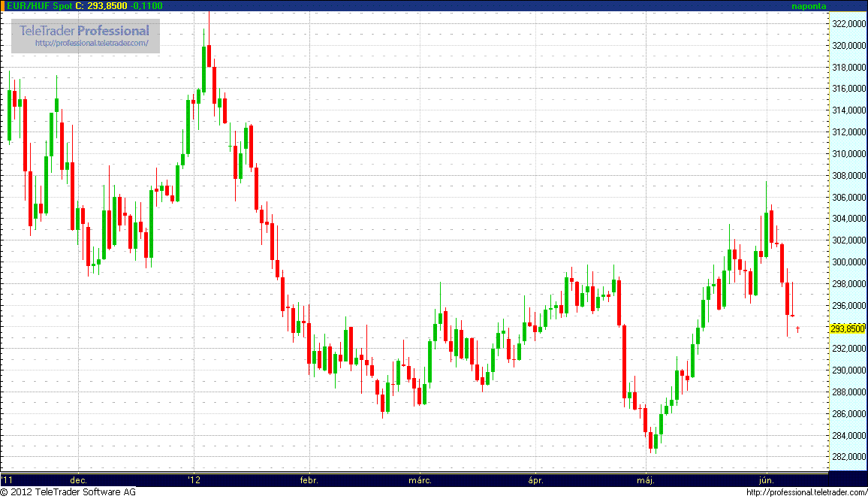Click the márc. month label on time axis

coord(420,480)
